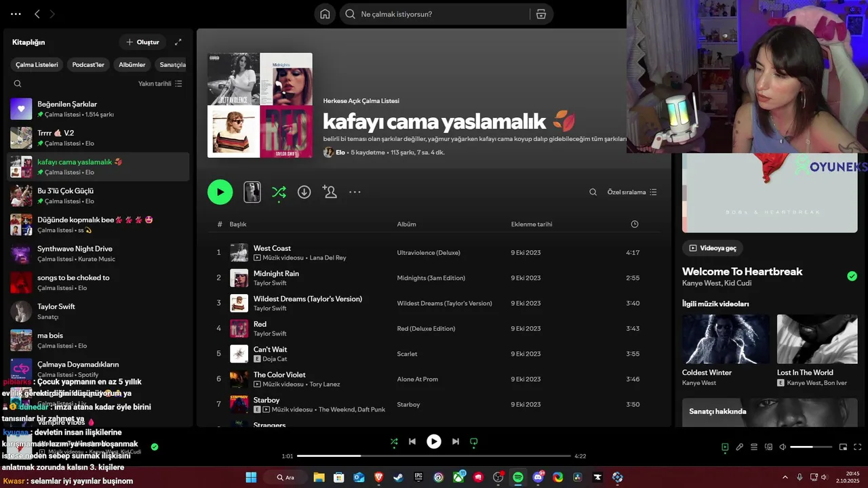Open the Coldest Winter video thumbnail

point(726,339)
